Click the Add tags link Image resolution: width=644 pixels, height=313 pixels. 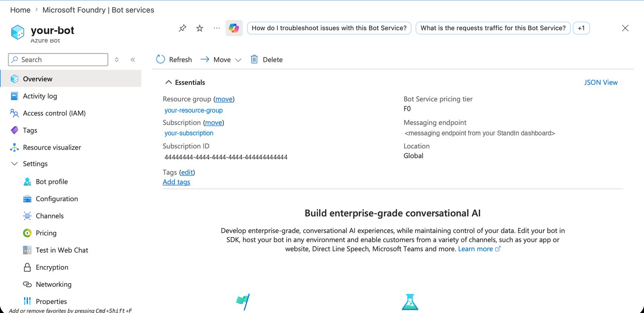click(176, 182)
